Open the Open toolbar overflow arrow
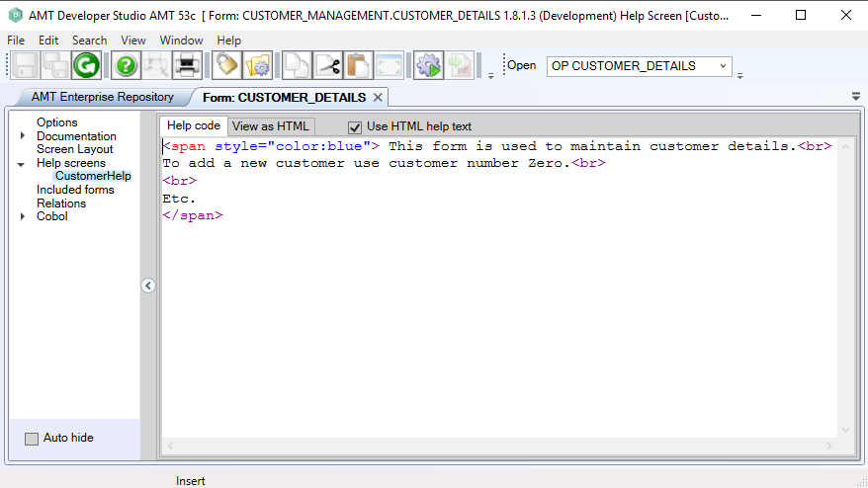868x488 pixels. tap(739, 76)
